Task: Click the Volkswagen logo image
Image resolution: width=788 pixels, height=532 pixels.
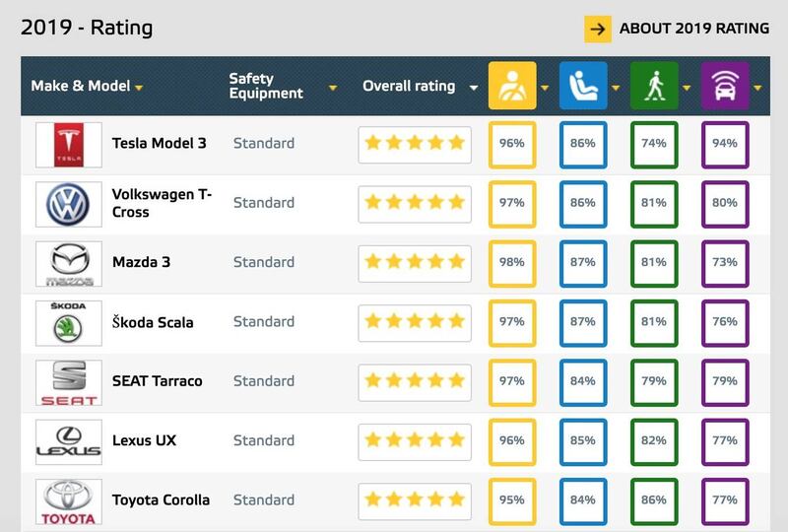Action: tap(68, 203)
